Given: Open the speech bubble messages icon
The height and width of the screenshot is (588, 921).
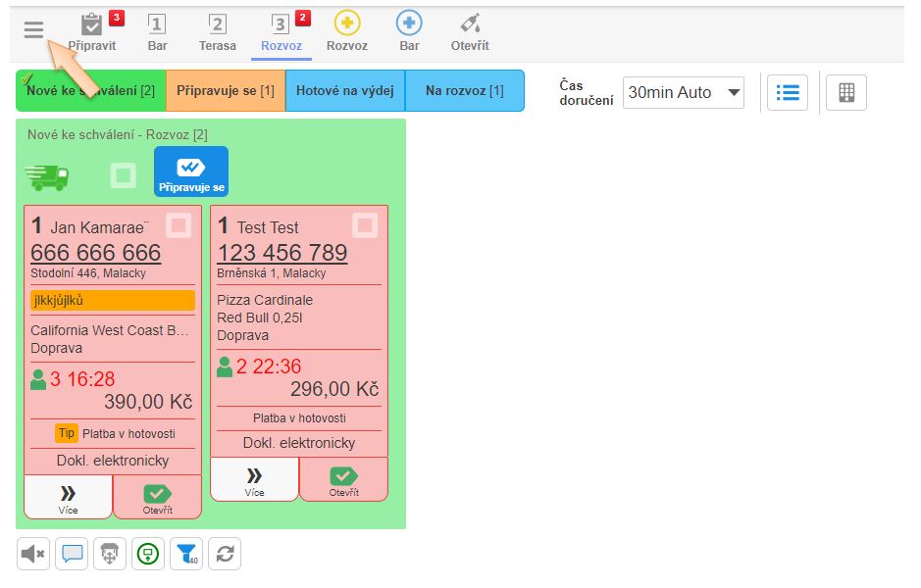Looking at the screenshot, I should 72,554.
